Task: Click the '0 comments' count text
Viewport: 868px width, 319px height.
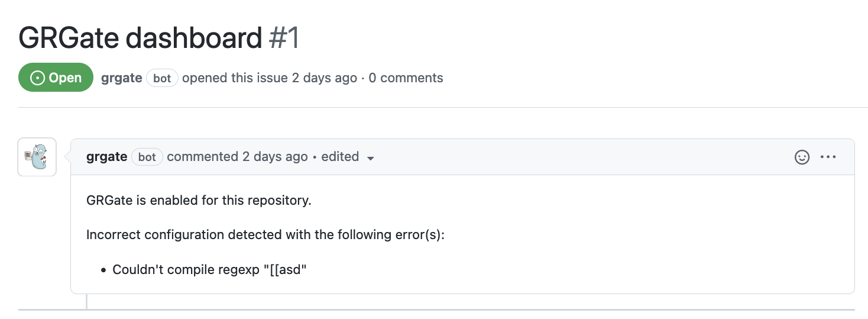Action: pyautogui.click(x=406, y=78)
